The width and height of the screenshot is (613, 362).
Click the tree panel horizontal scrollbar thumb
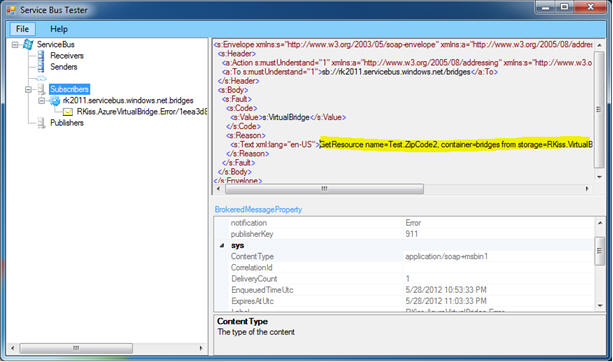coord(76,348)
